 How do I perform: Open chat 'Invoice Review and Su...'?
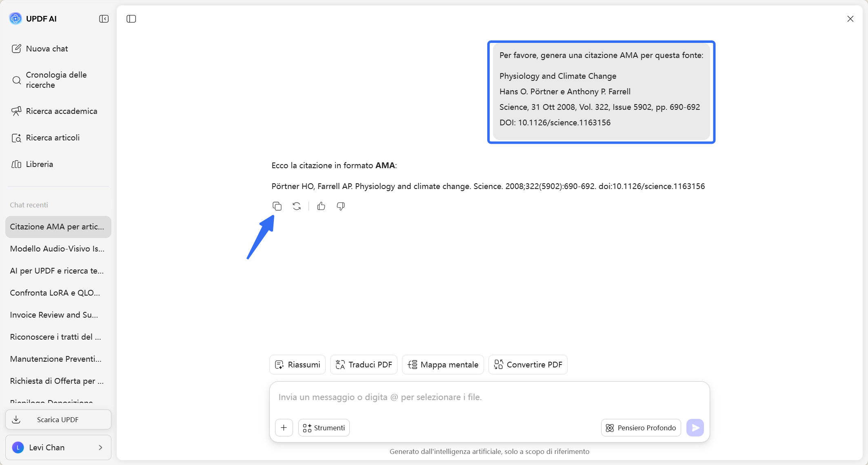coord(58,315)
